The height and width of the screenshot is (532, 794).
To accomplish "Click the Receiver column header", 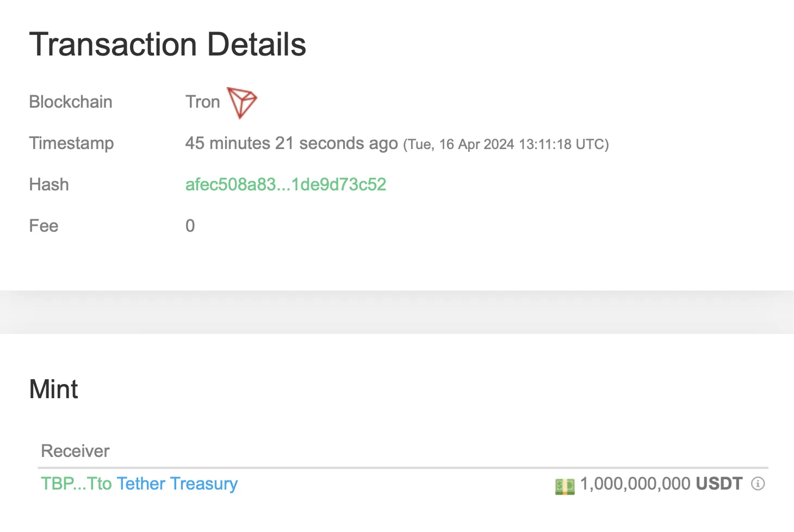I will 75,451.
